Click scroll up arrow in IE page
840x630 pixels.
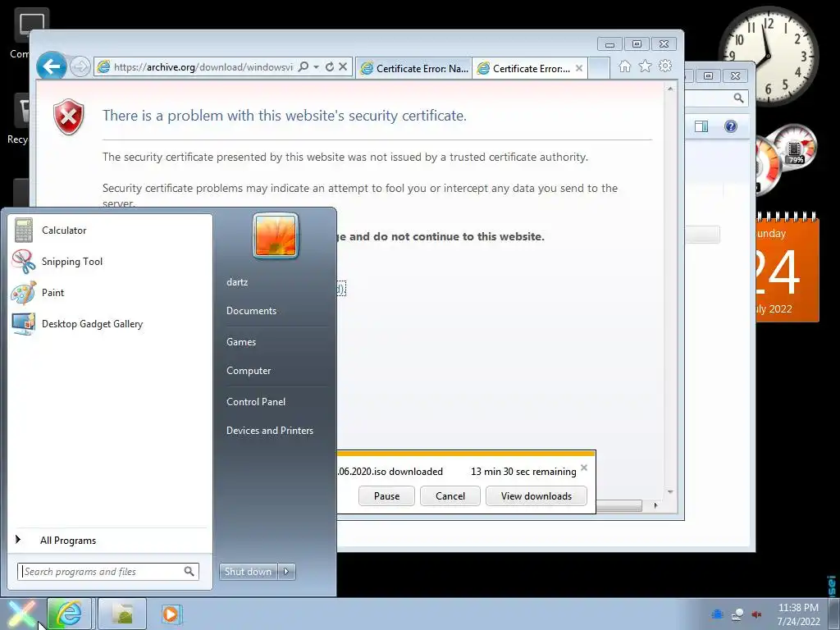670,89
